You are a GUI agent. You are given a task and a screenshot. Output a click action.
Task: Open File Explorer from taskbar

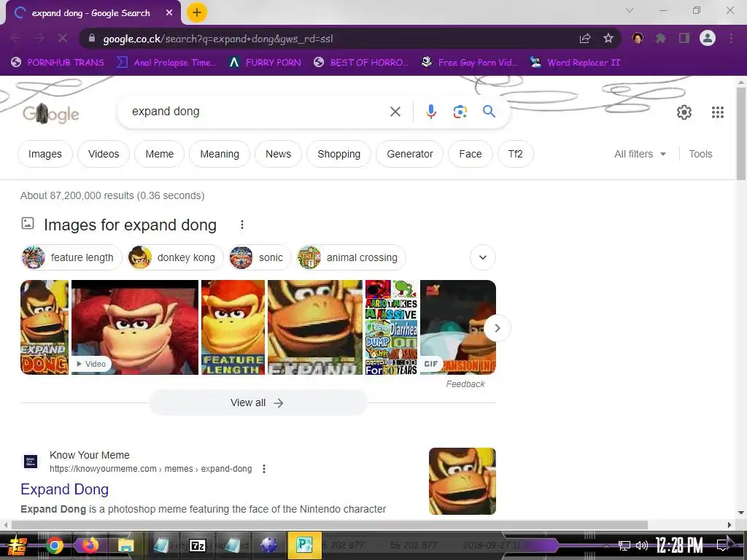[125, 545]
